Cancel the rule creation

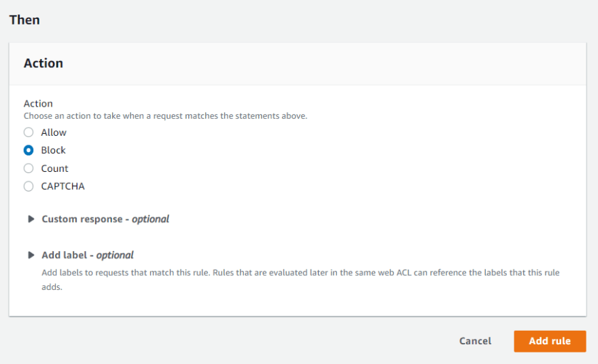pos(475,341)
